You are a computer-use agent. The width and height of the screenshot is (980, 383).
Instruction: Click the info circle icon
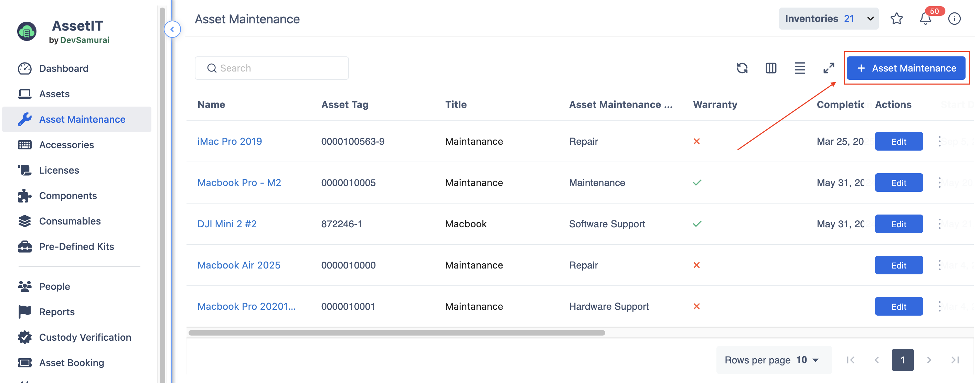[954, 19]
